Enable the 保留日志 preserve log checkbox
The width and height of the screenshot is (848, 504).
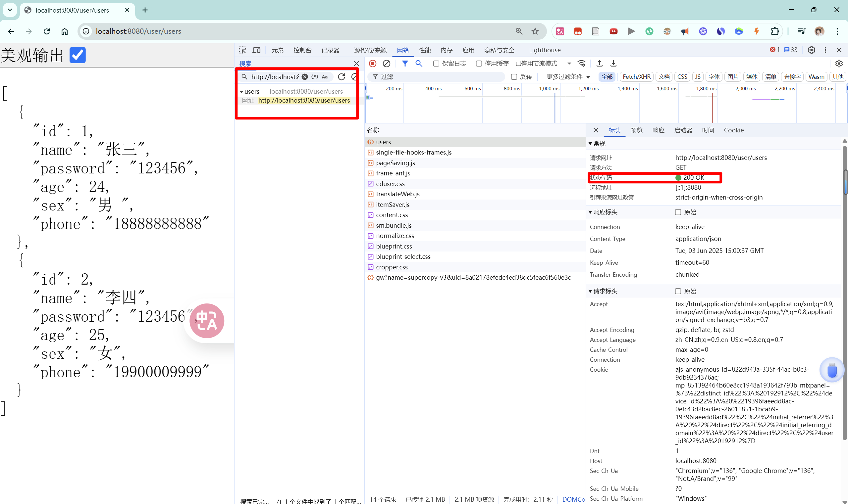(x=436, y=64)
